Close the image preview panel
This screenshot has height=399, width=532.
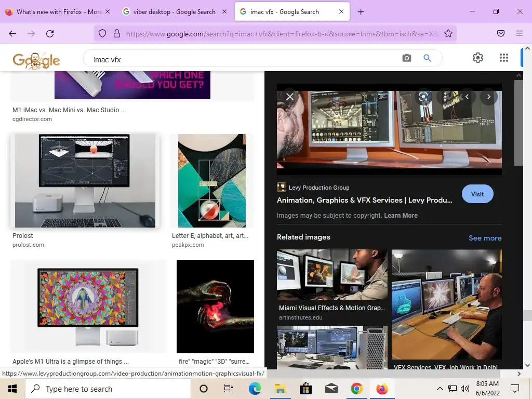click(x=290, y=97)
